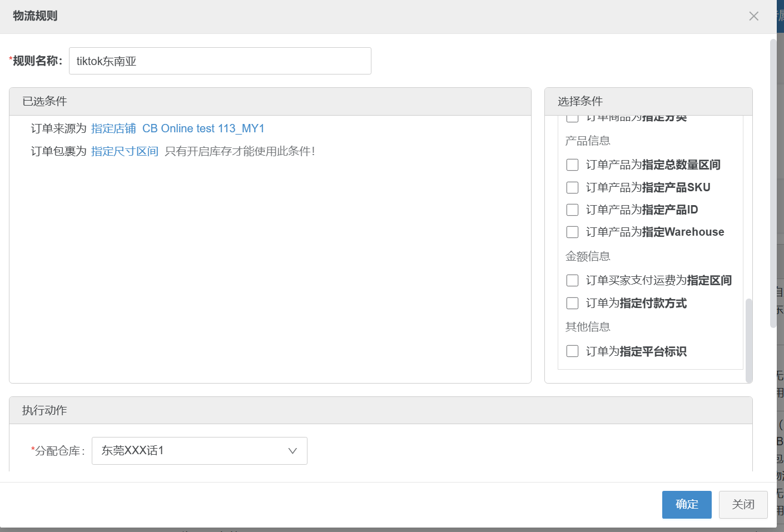Focus the 规则名称 input field
The image size is (784, 532).
point(220,61)
